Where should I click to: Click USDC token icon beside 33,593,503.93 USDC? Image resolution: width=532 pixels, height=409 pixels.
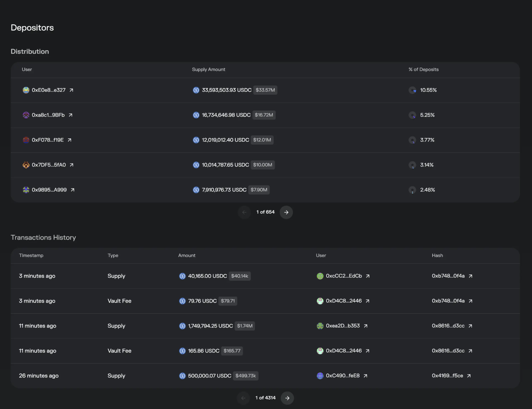[x=196, y=90]
